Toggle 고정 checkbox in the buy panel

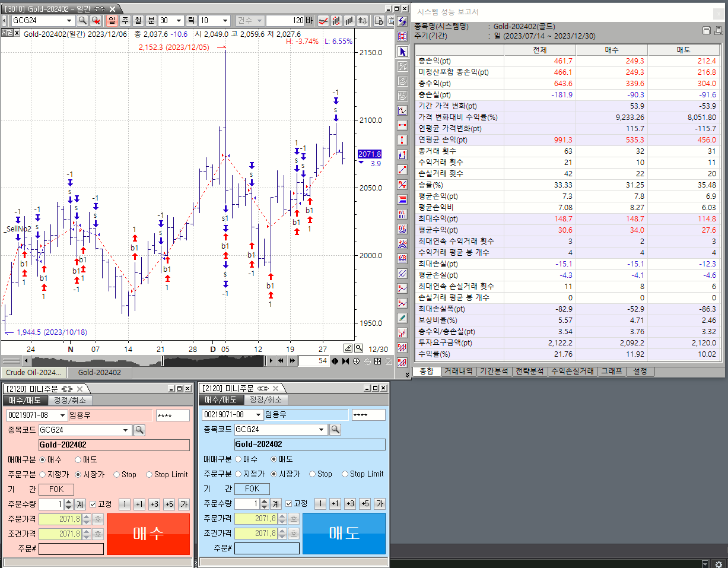coord(93,504)
